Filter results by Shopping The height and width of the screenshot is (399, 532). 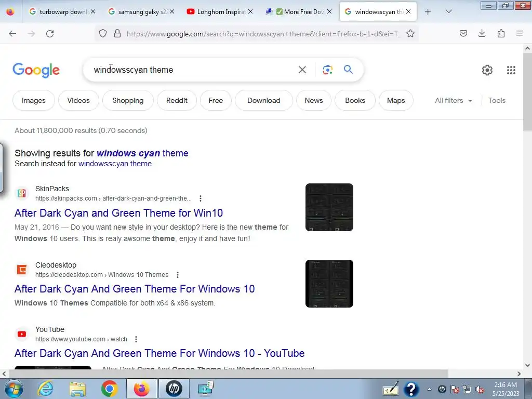[x=128, y=100]
